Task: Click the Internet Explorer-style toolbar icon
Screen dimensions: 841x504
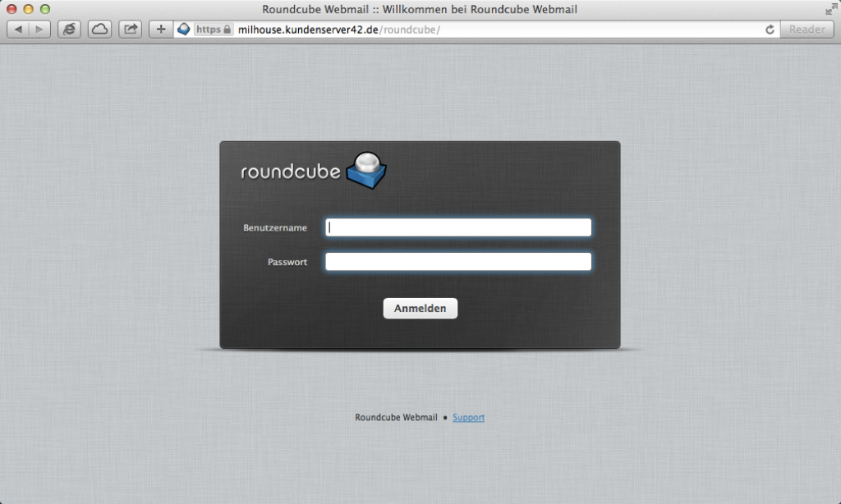Action: tap(69, 30)
